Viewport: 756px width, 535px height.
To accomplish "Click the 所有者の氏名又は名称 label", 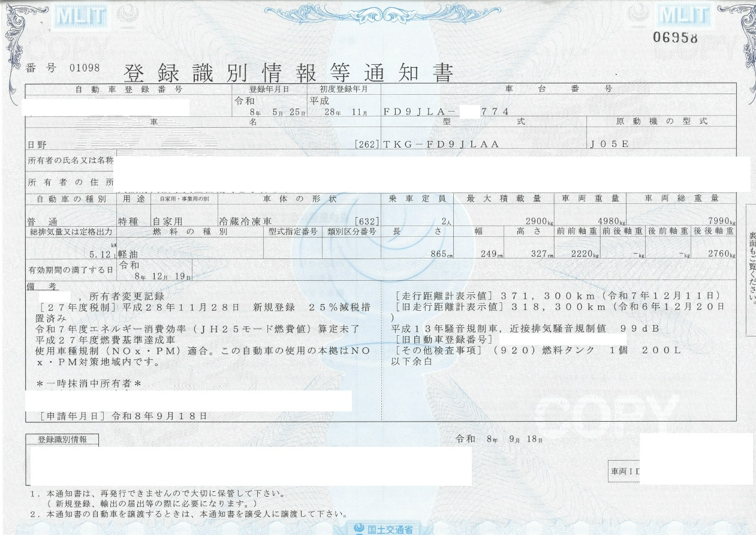I will (71, 161).
